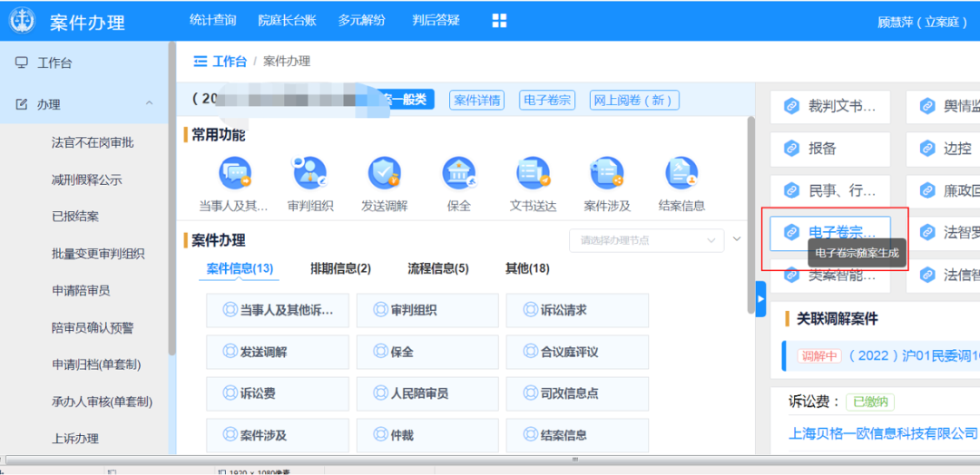Screen dimensions: 980x475
Task: Open the 民事、行… link card
Action: point(830,190)
